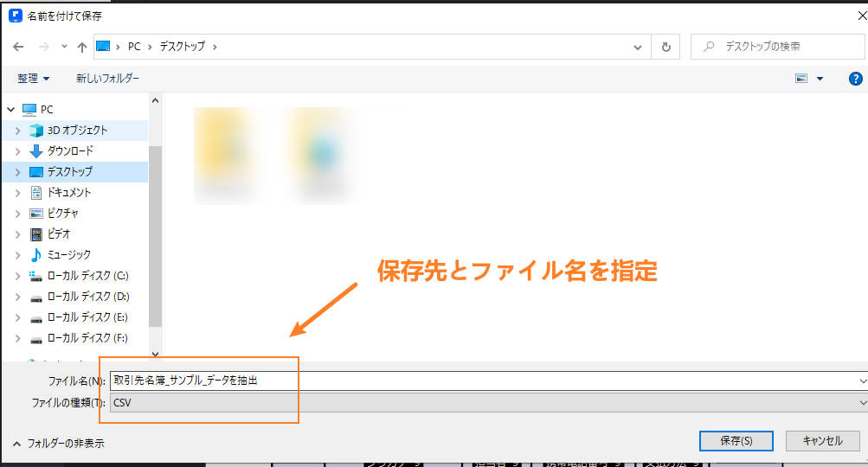Collapse with フォルダーの非表示

point(58,443)
